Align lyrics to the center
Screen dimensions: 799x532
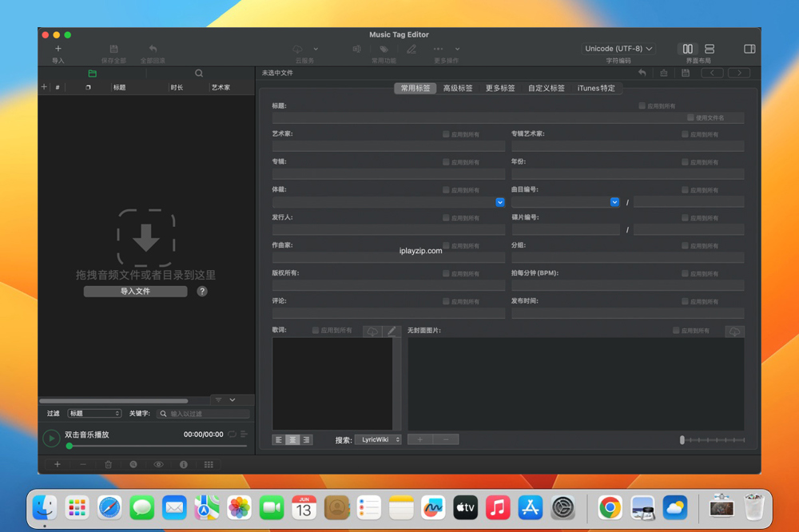(292, 440)
